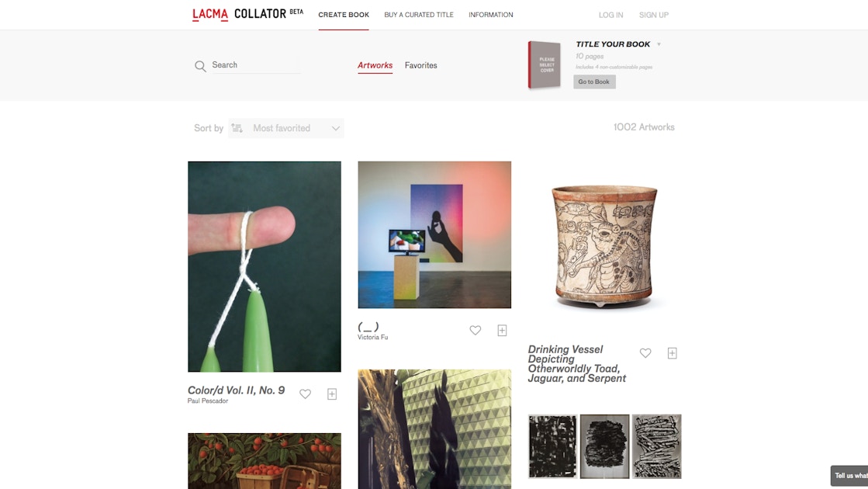
Task: Open the Information menu item
Action: tap(490, 15)
